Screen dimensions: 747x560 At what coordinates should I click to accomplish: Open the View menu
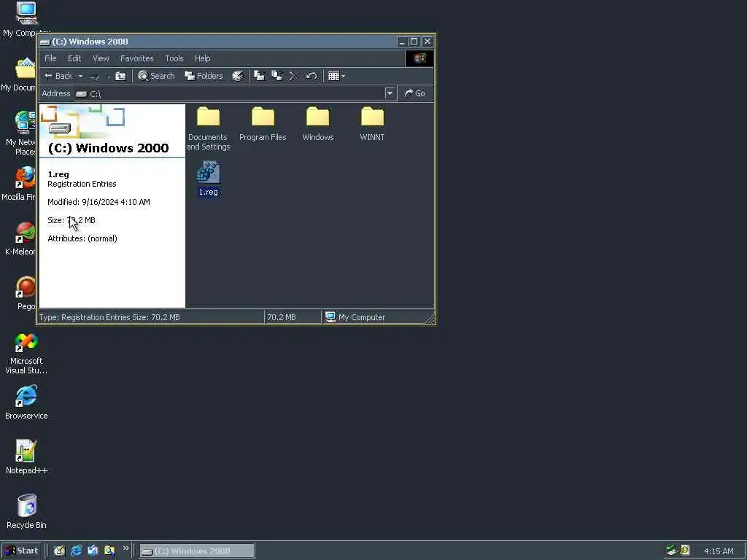point(101,58)
